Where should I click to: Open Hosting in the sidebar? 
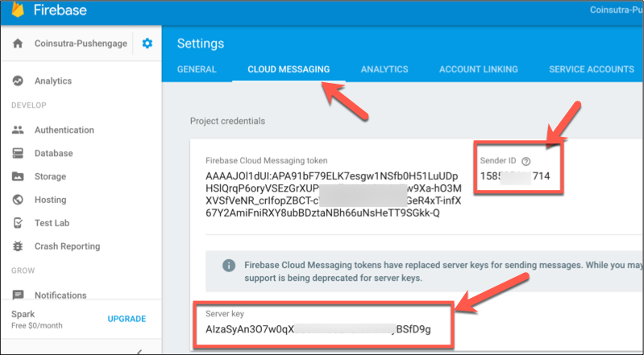point(50,200)
